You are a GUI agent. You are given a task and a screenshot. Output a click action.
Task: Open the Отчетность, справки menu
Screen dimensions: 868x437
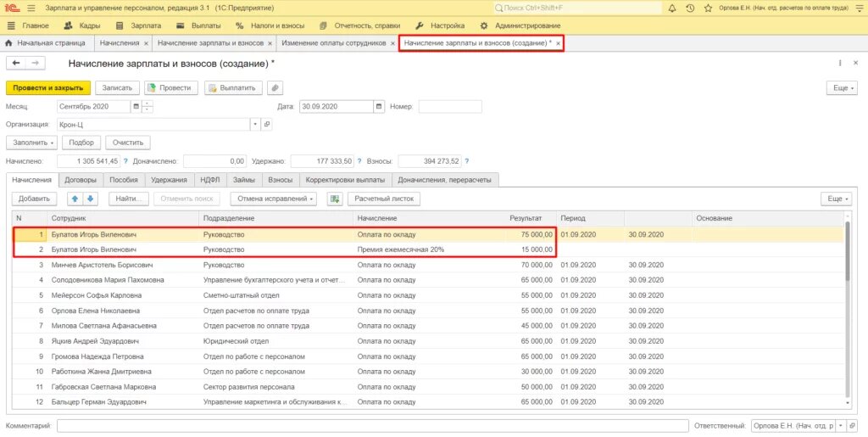[359, 25]
